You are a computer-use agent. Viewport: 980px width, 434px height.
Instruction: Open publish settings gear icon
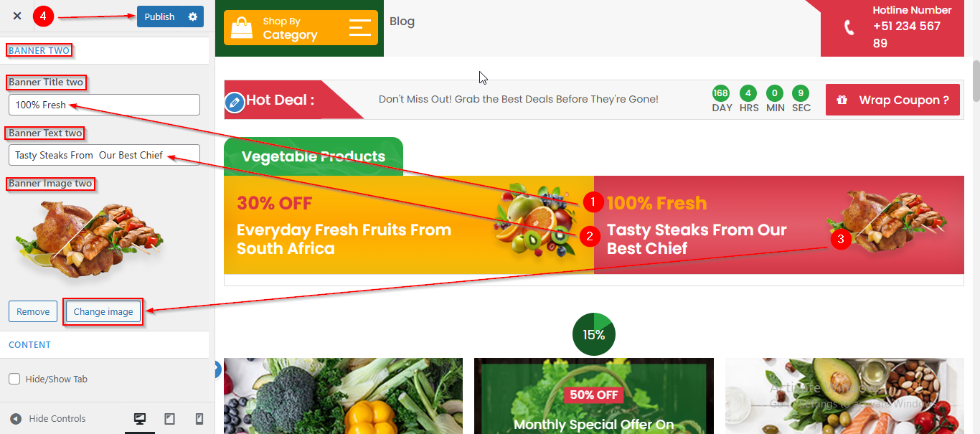(x=192, y=16)
